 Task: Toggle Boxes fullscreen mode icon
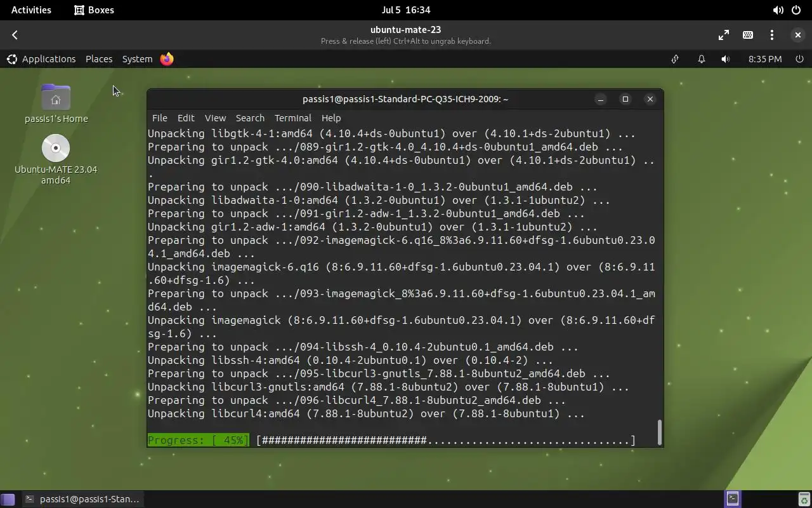724,36
